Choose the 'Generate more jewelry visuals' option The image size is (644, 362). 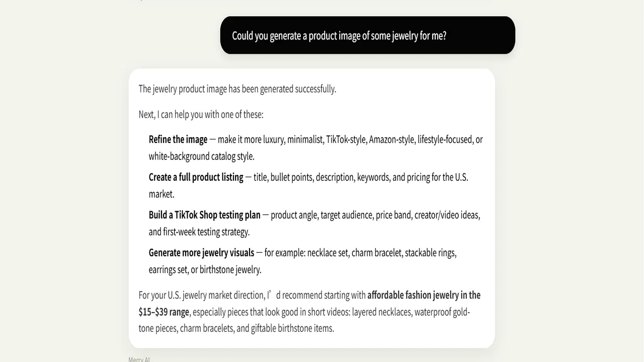202,252
